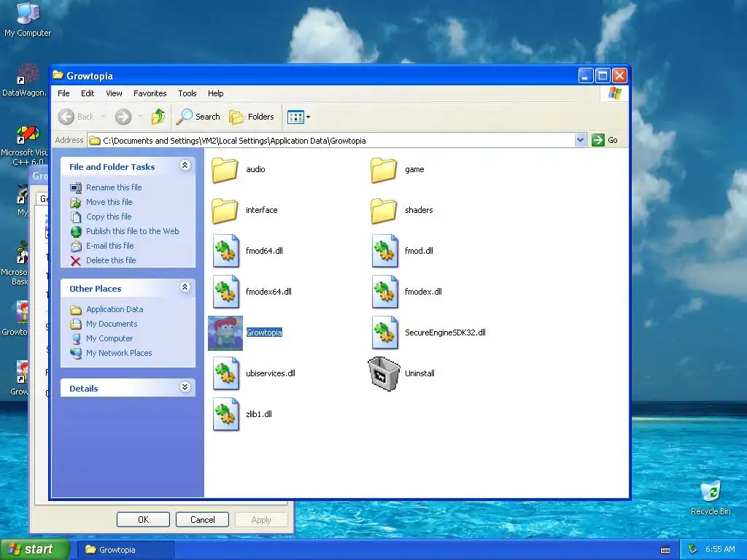
Task: Click the 6:55 AM clock
Action: (x=720, y=550)
